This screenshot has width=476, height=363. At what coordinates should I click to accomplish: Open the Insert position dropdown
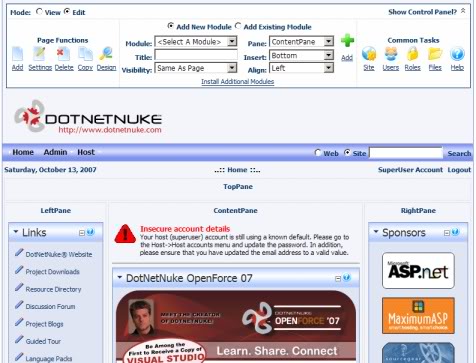[x=301, y=55]
